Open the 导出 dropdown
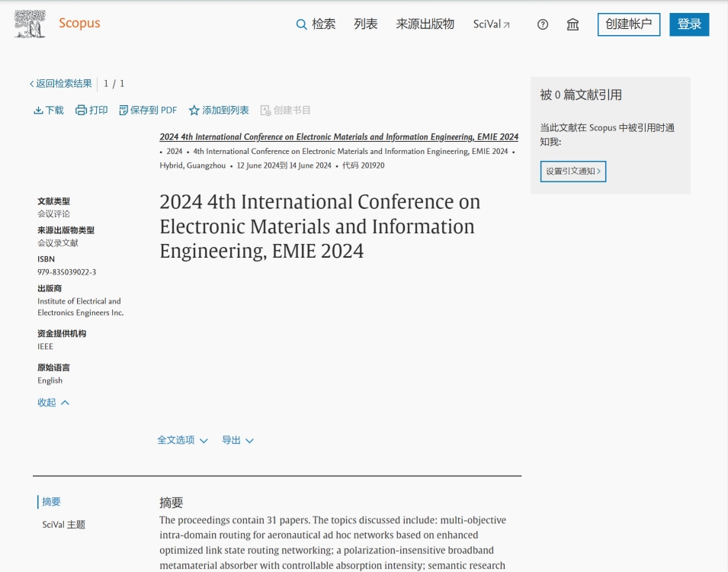 click(237, 440)
